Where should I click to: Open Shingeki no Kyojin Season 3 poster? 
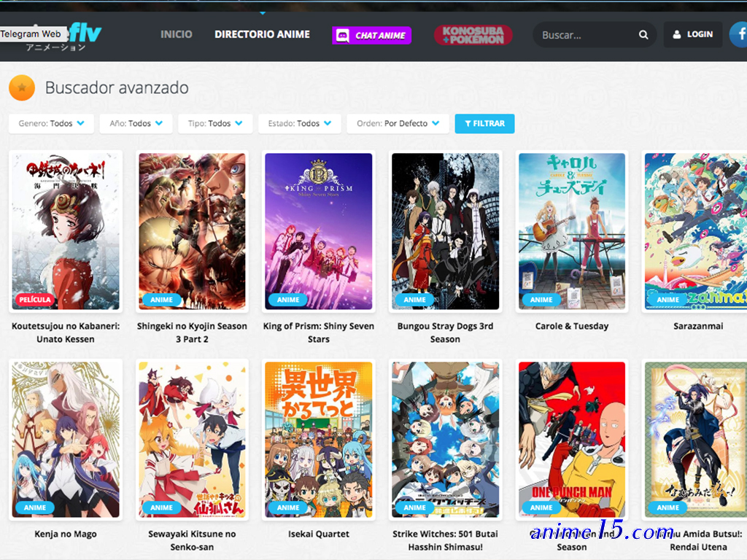[192, 231]
